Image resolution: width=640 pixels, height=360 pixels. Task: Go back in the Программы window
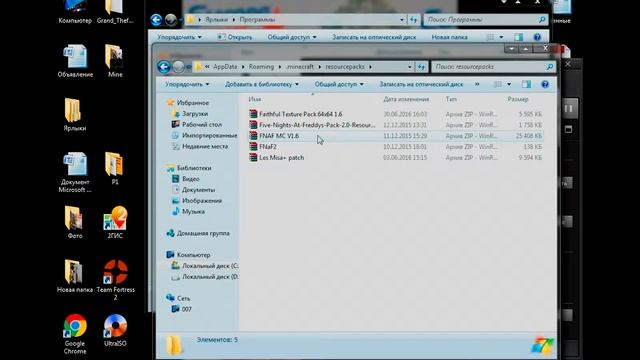[x=156, y=20]
